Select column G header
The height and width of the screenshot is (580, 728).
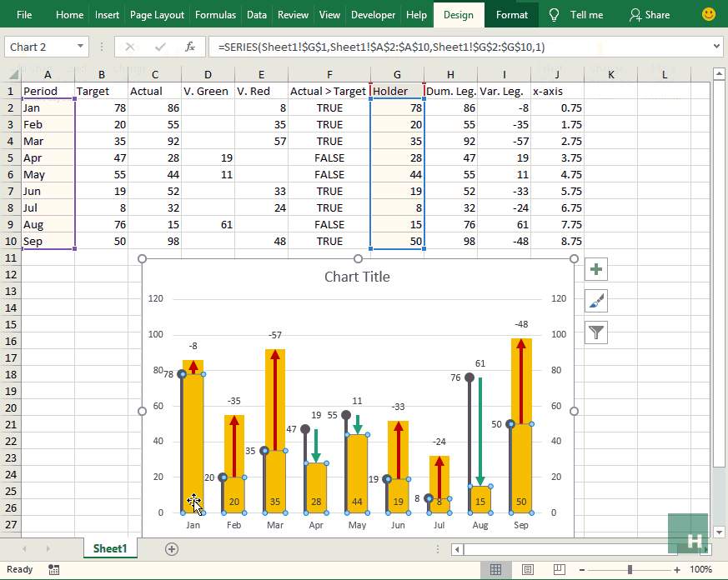click(398, 74)
